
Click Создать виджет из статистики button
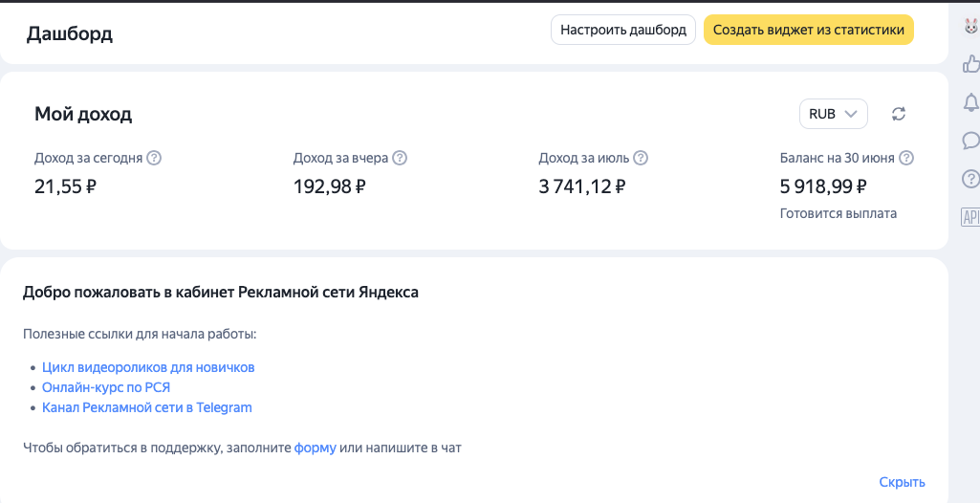809,30
